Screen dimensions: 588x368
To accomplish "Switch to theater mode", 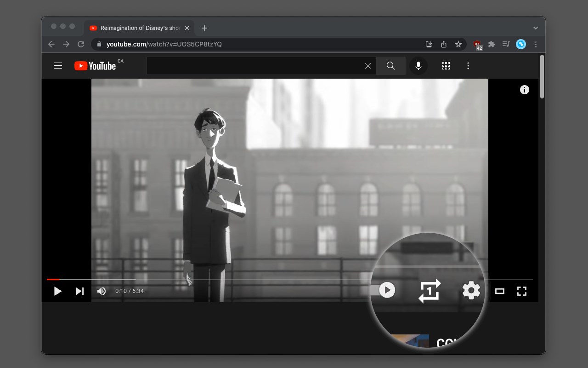I will [x=500, y=291].
